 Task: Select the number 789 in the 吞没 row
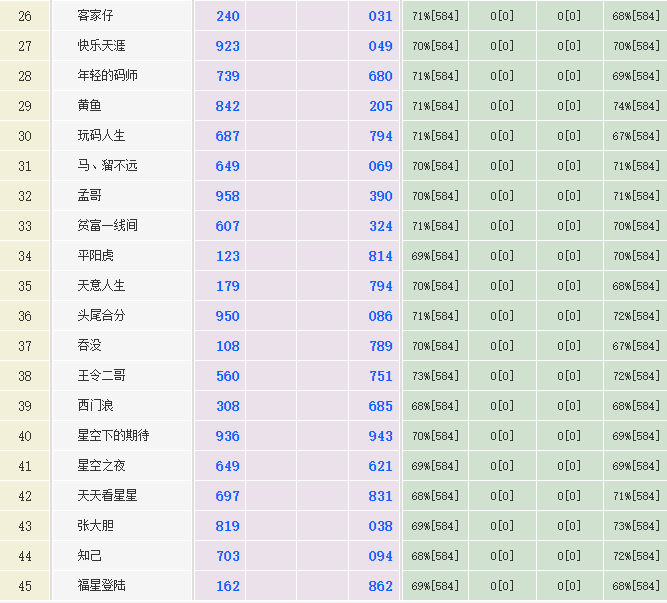(380, 346)
